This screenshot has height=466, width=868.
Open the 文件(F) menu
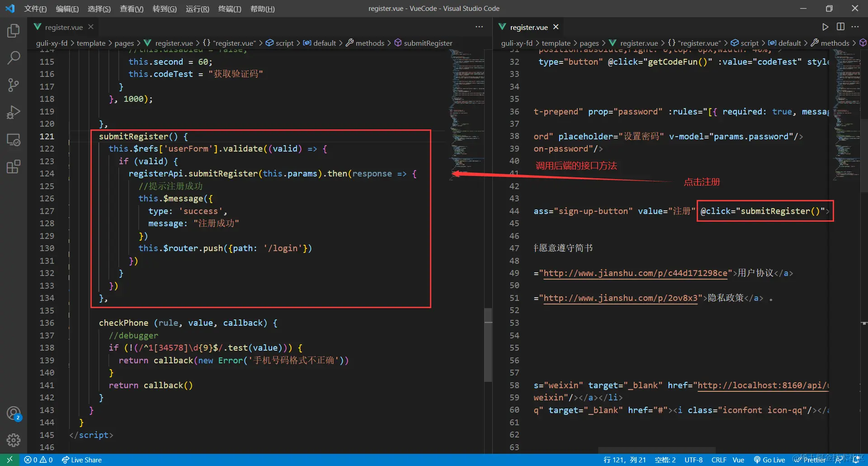click(35, 9)
